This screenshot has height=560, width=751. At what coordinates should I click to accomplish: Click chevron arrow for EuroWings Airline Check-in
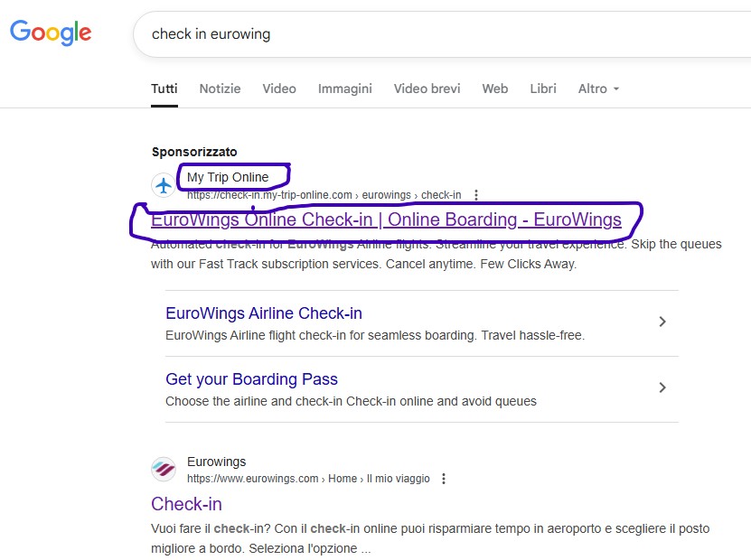(x=662, y=322)
